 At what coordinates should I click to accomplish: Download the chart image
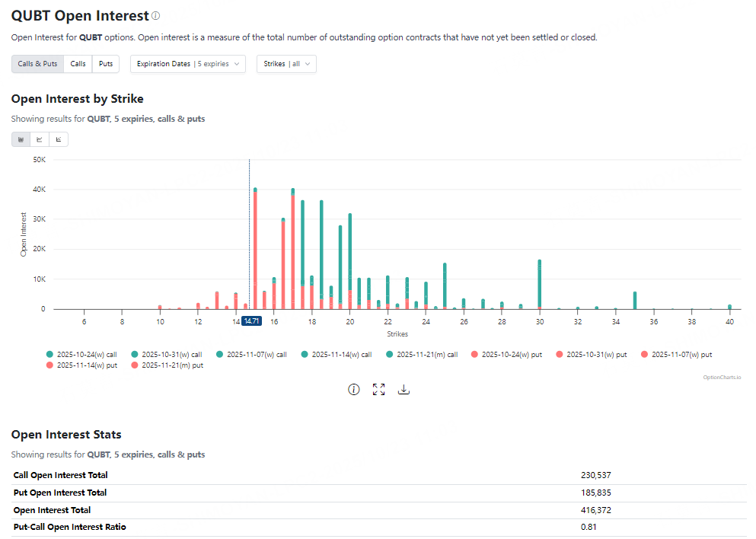point(404,389)
